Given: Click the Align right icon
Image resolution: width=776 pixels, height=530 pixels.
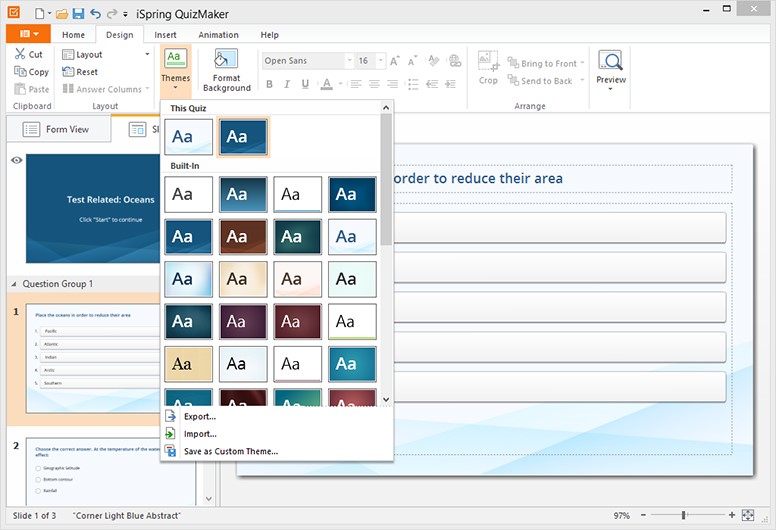Looking at the screenshot, I should [x=392, y=84].
